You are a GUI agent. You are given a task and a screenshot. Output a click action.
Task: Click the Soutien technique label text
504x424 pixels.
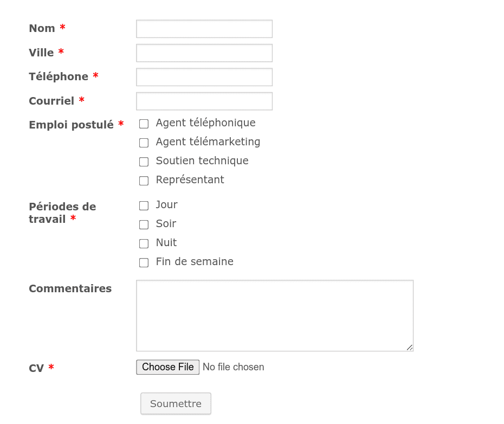click(202, 161)
